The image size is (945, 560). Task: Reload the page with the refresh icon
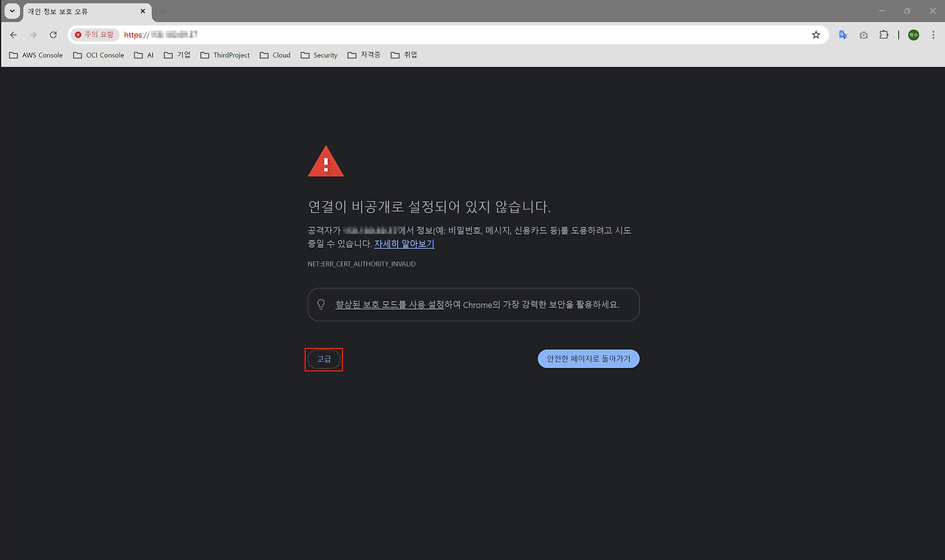tap(53, 35)
